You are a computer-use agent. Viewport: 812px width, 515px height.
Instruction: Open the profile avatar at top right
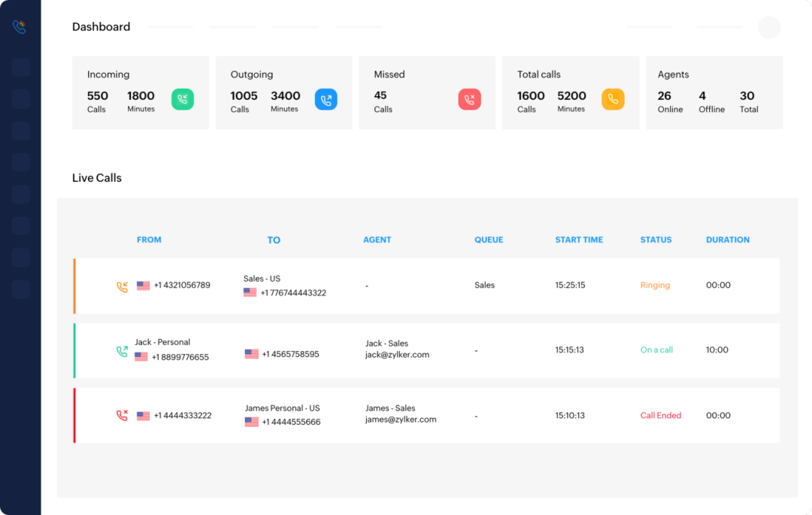click(x=769, y=27)
